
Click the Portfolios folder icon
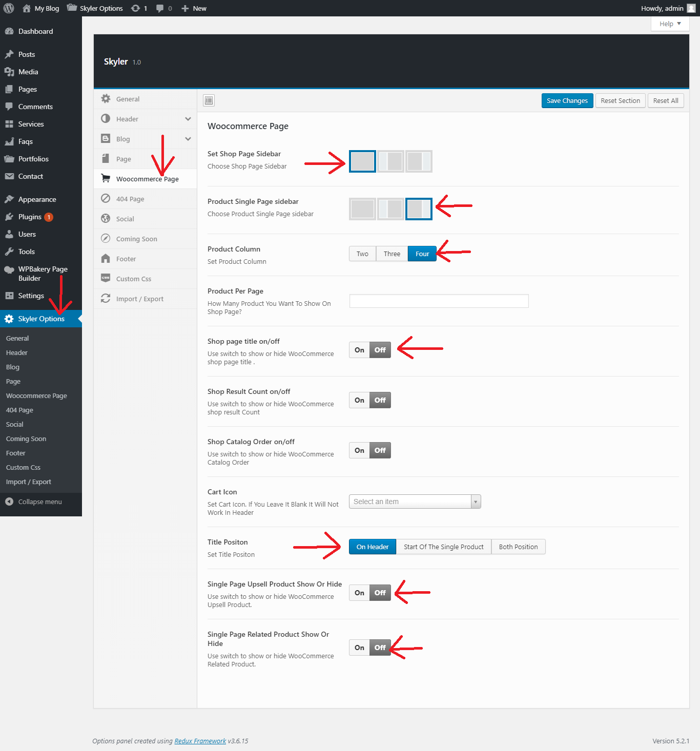(9, 159)
